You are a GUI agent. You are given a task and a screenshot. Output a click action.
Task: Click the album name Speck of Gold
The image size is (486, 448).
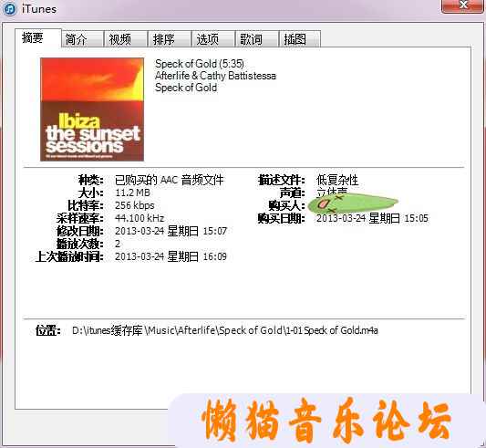[x=186, y=88]
